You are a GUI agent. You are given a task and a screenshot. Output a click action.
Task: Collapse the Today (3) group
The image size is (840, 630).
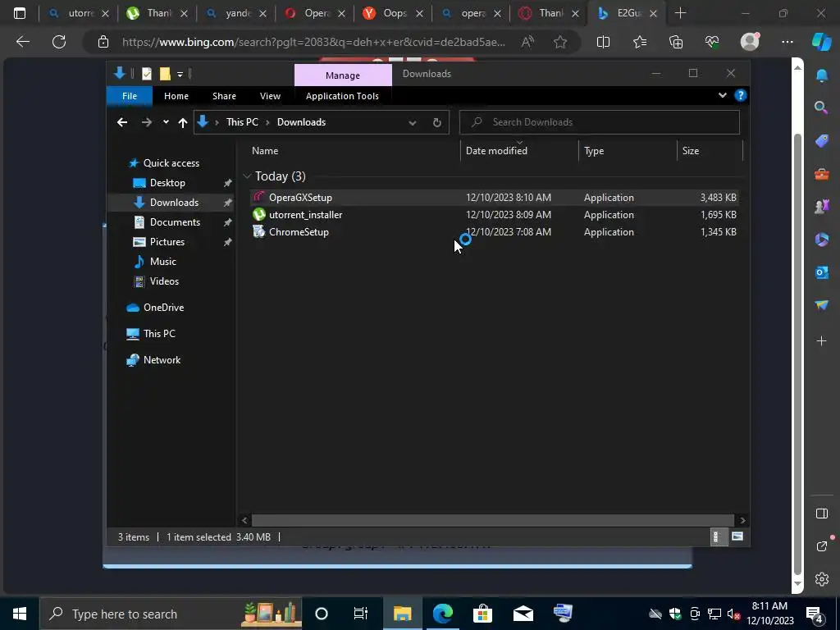coord(247,176)
